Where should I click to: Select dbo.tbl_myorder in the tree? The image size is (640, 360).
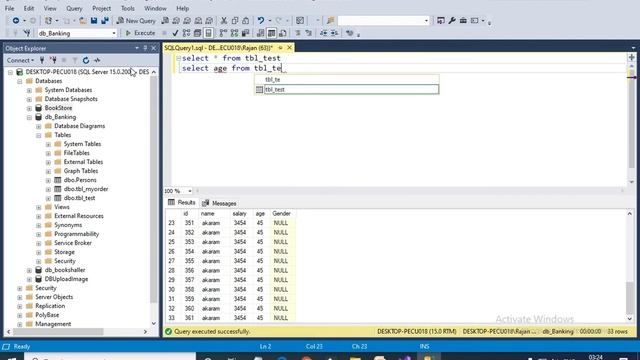(86, 189)
